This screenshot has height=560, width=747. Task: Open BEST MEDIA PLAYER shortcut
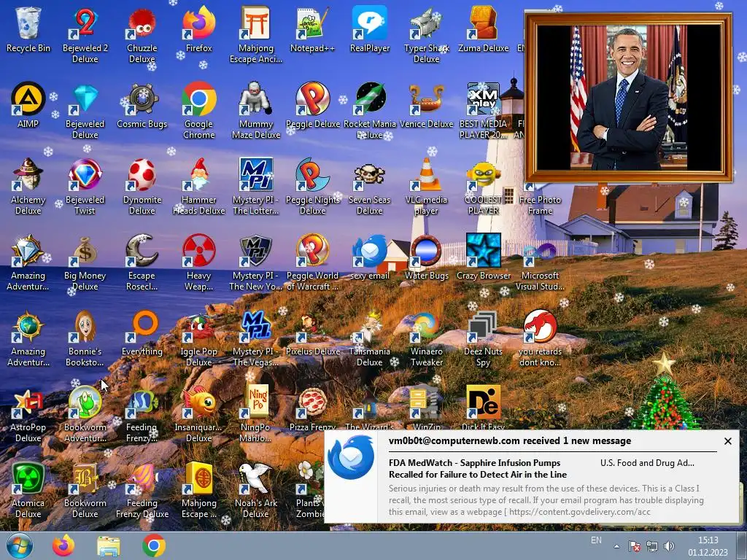[483, 111]
